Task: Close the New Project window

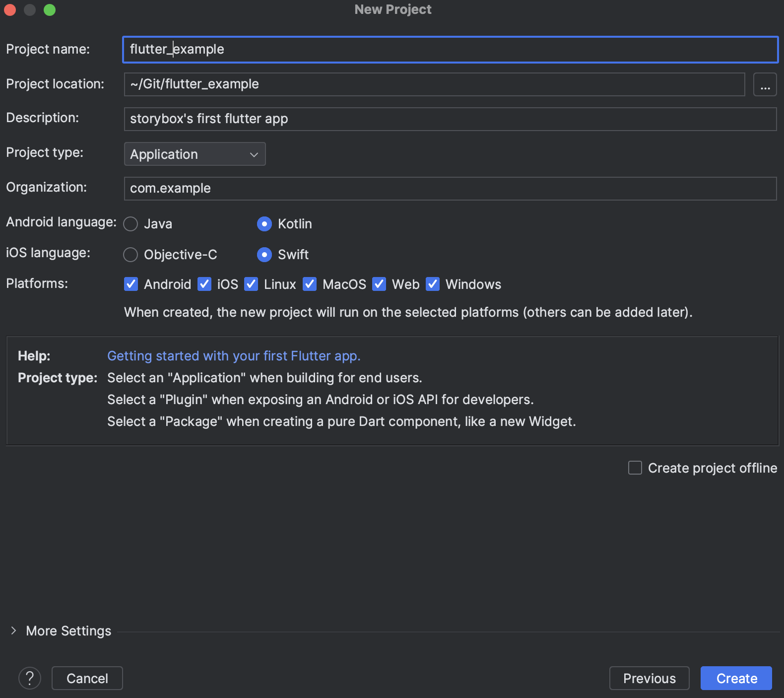Action: [x=10, y=9]
